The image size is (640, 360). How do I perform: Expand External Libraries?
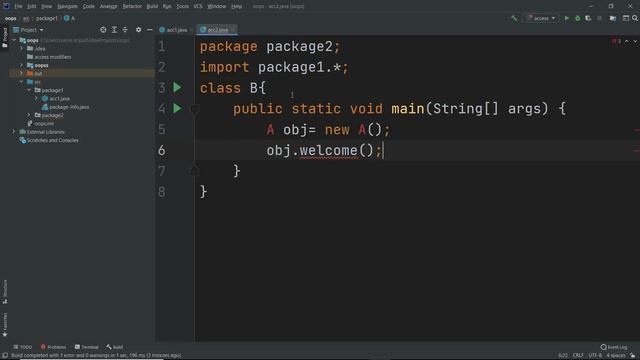pyautogui.click(x=14, y=132)
